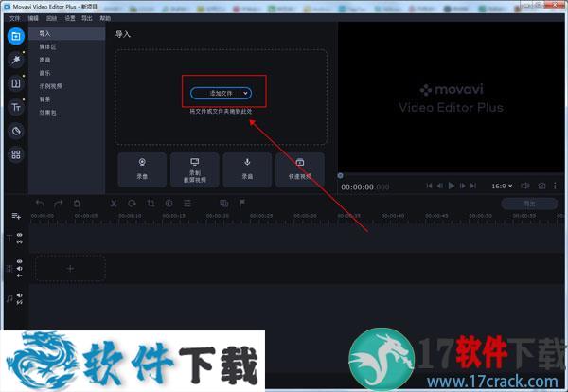Open the 设置 (Settings) menu
Image resolution: width=568 pixels, height=392 pixels.
[69, 18]
